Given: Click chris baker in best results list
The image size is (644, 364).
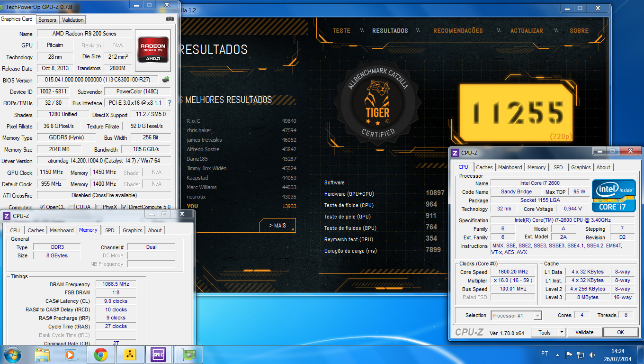Looking at the screenshot, I should [x=241, y=130].
